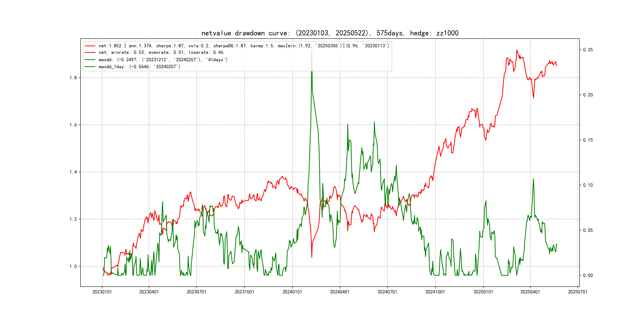Click the green line swatch beside maxdd legend entry

[x=90, y=60]
